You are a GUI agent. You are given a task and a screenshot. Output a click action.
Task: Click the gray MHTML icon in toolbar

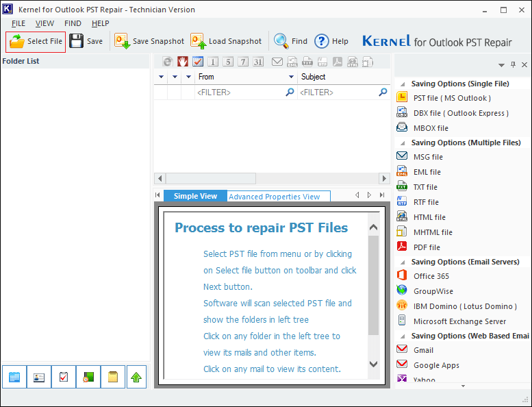coord(368,62)
